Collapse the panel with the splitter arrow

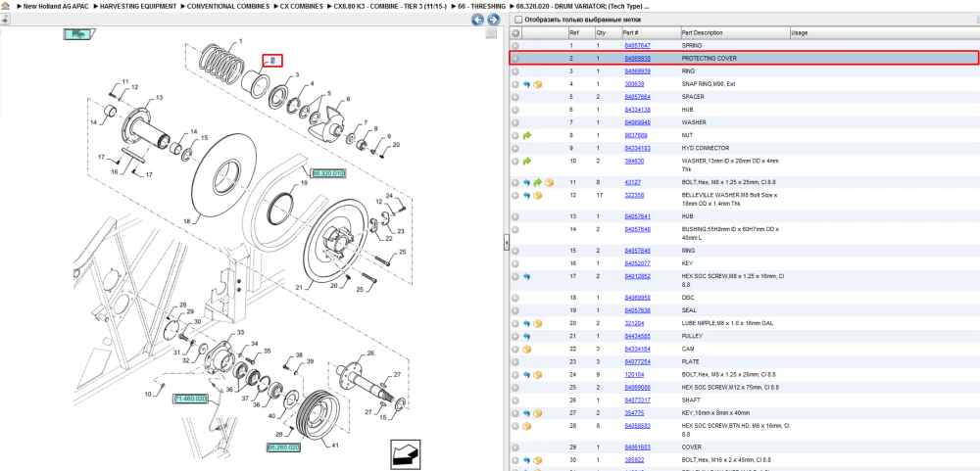507,244
